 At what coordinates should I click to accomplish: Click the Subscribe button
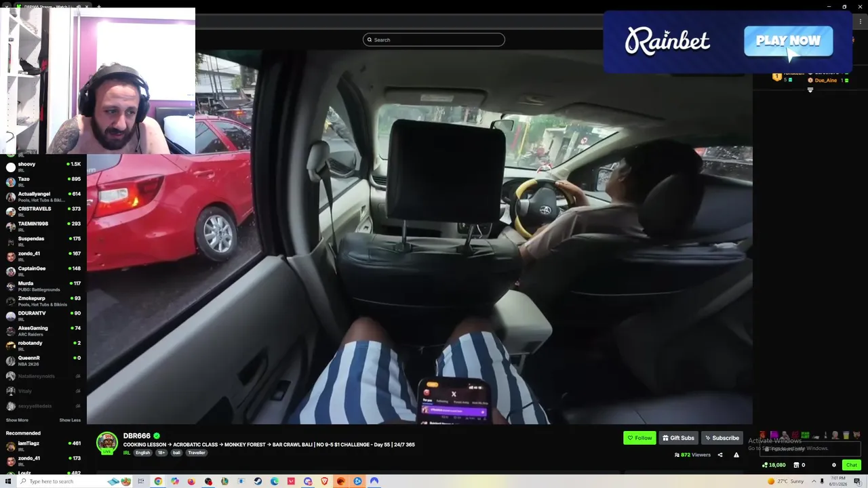pyautogui.click(x=722, y=438)
